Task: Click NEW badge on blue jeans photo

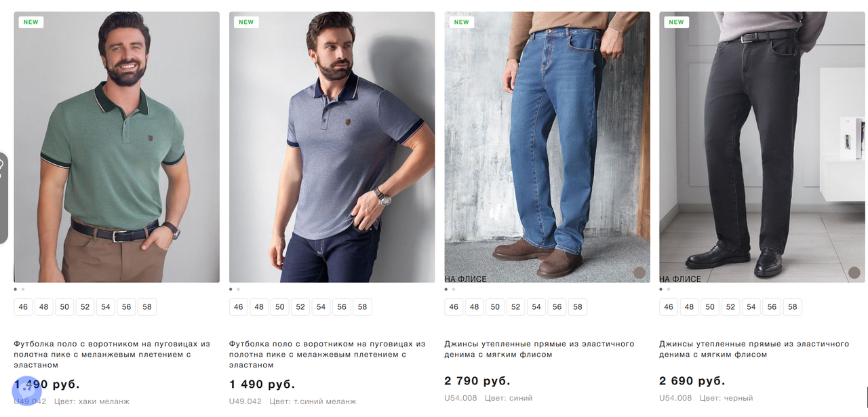Action: tap(461, 22)
